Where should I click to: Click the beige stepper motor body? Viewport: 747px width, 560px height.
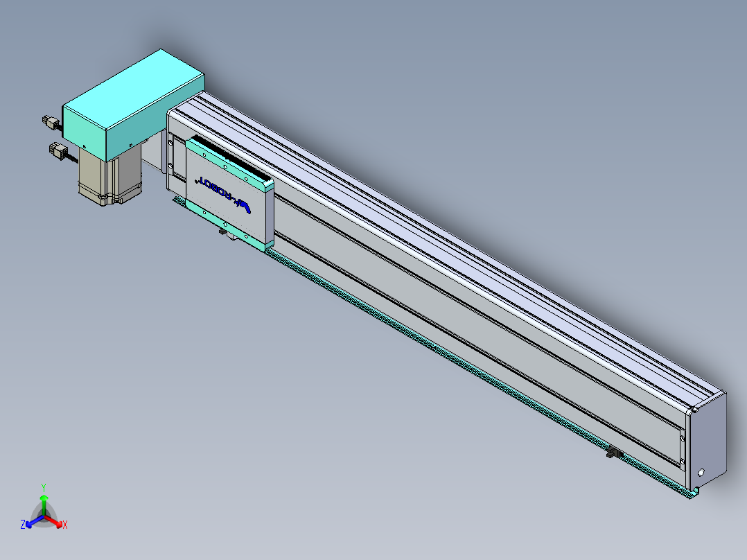[109, 175]
